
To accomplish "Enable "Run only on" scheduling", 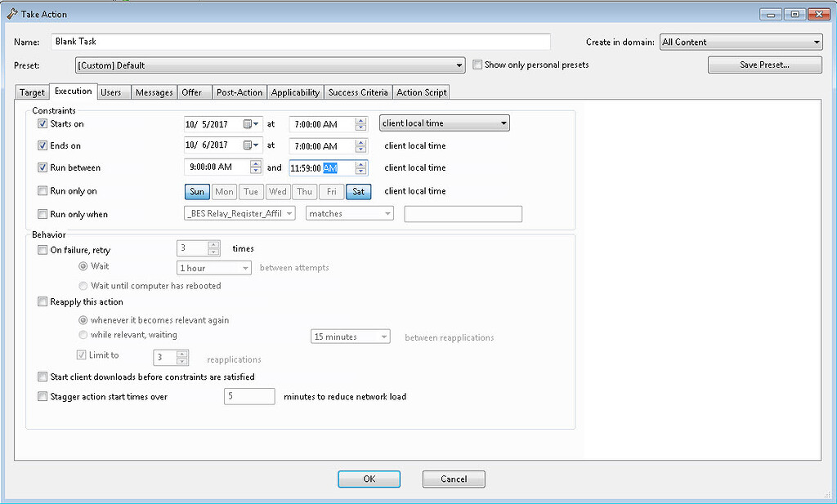I will [x=42, y=191].
